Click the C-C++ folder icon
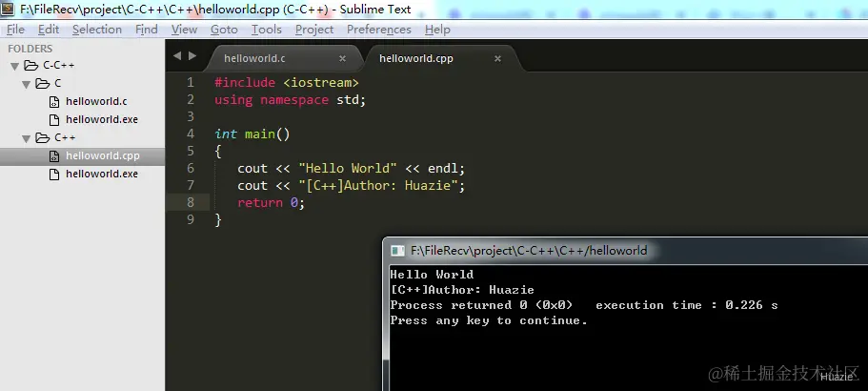 [x=31, y=66]
